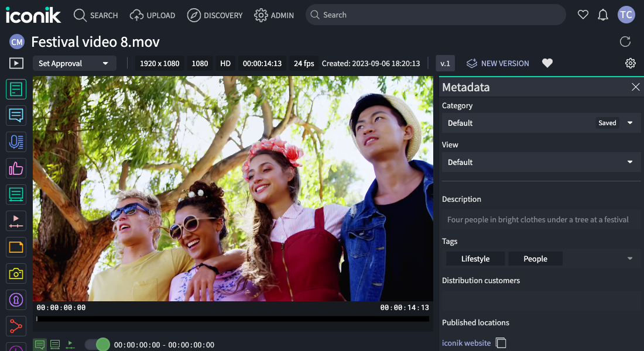Toggle comments display below the timeline
The height and width of the screenshot is (351, 644).
point(39,345)
